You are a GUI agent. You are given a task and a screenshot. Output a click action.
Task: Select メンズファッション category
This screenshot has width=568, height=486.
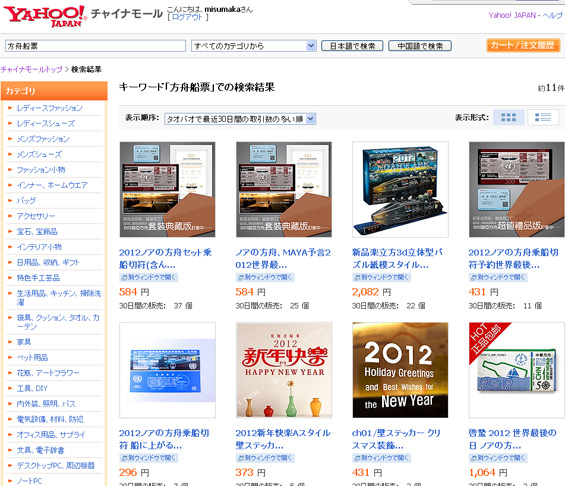pyautogui.click(x=43, y=139)
